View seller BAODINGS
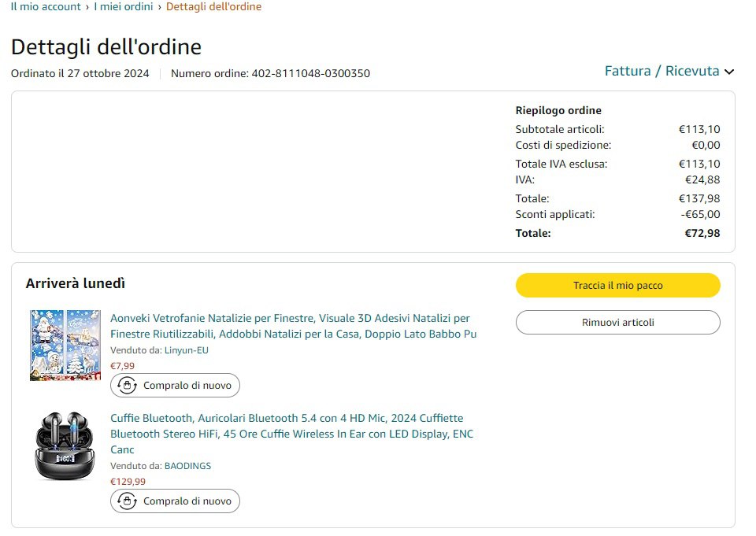Viewport: 756px width, 536px height. click(187, 466)
